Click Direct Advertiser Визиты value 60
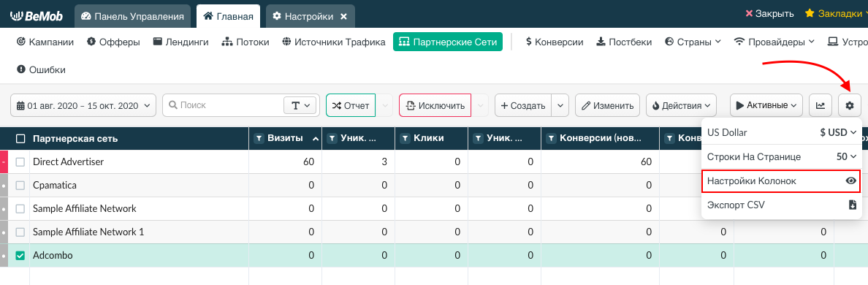The height and width of the screenshot is (285, 868). click(309, 162)
